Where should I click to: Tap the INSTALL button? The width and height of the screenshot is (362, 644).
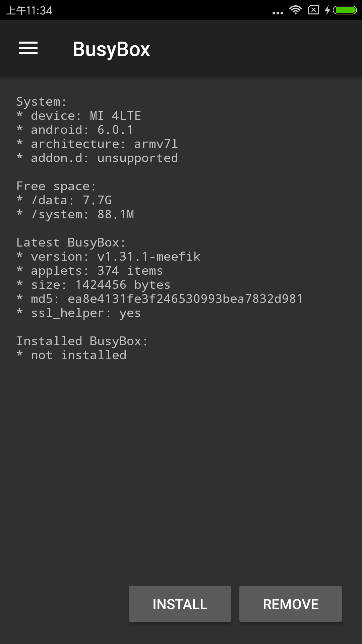[x=180, y=604]
